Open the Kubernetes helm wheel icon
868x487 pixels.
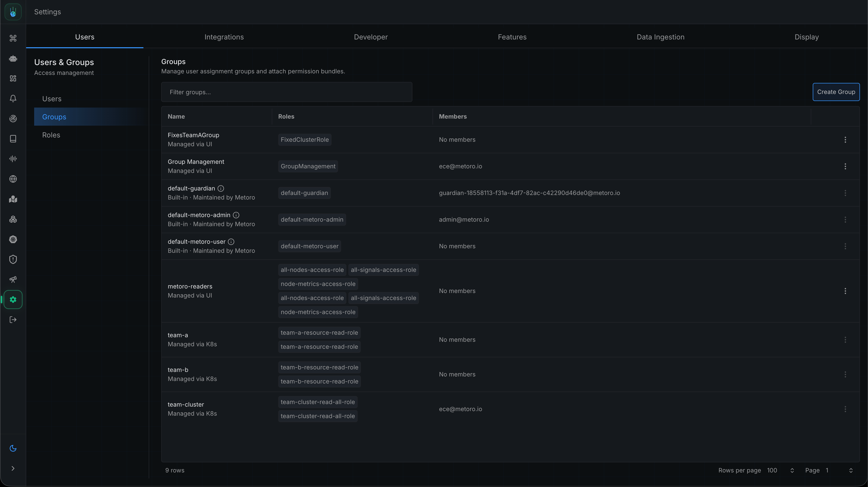(x=13, y=239)
